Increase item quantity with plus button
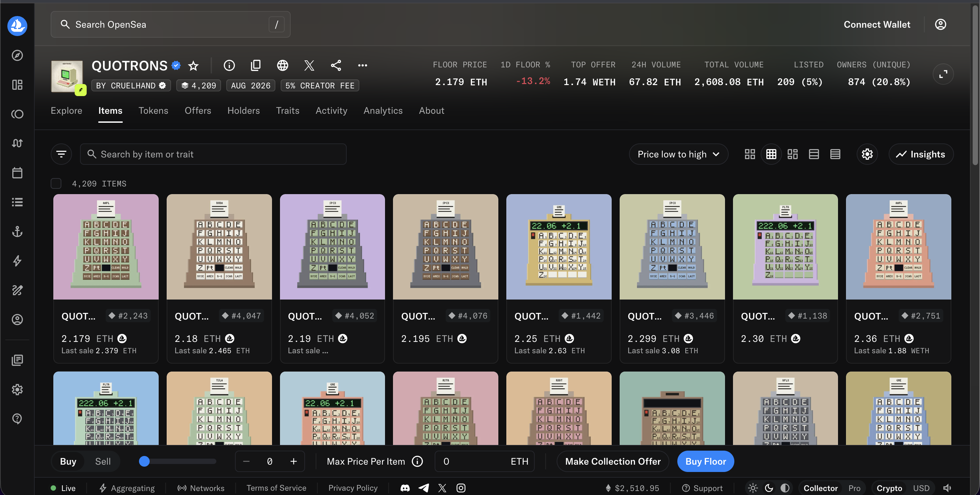Image resolution: width=980 pixels, height=495 pixels. [x=293, y=461]
